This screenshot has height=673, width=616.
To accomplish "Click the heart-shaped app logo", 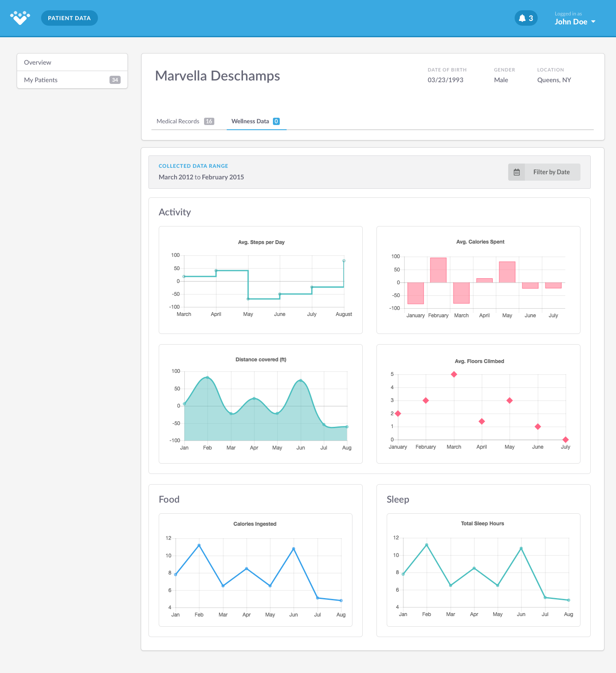I will [20, 18].
